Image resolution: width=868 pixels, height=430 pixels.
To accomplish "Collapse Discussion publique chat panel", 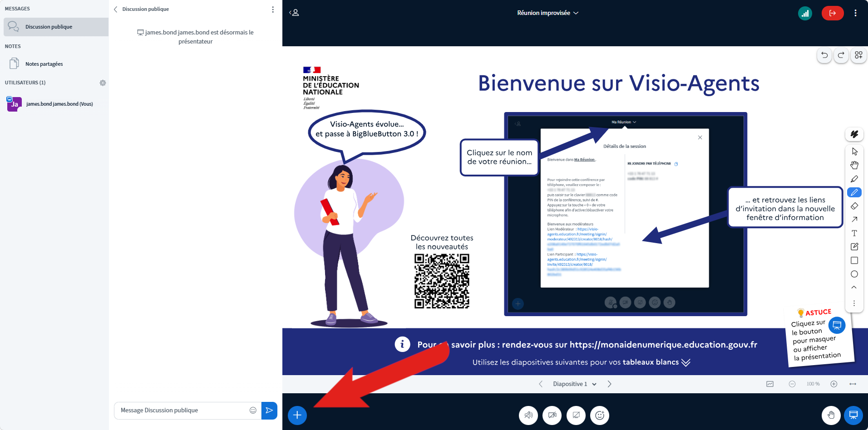I will point(141,9).
